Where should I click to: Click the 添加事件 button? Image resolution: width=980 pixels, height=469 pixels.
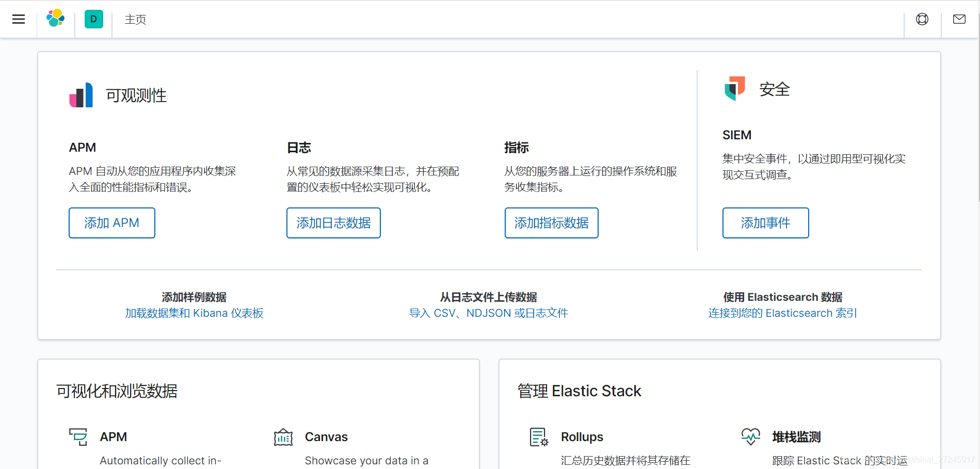coord(765,223)
